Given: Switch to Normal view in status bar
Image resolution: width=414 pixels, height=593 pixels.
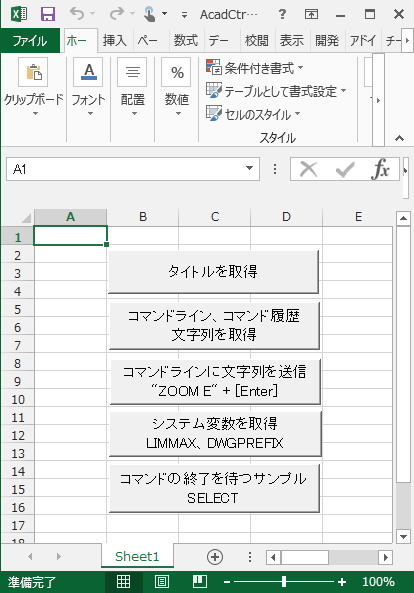Looking at the screenshot, I should pos(123,582).
